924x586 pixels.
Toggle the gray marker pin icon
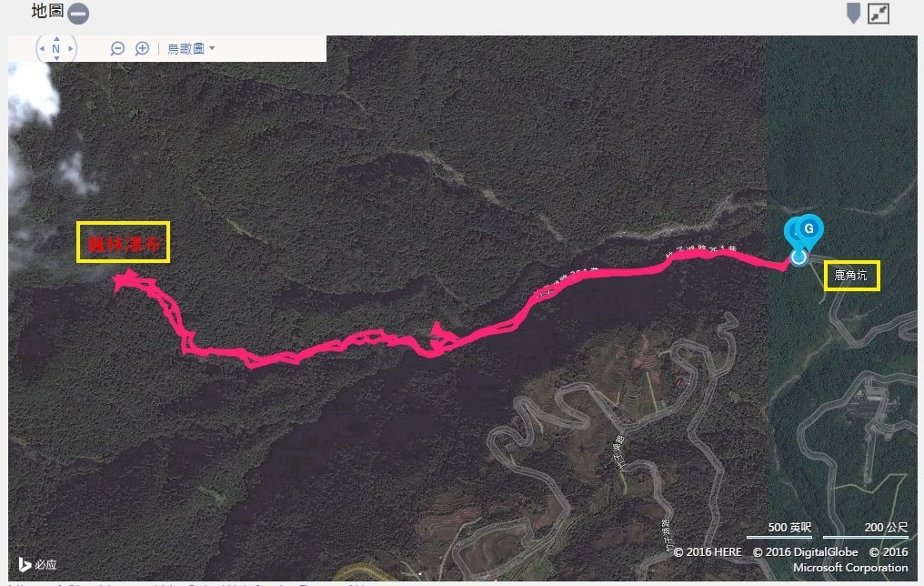coord(853,13)
